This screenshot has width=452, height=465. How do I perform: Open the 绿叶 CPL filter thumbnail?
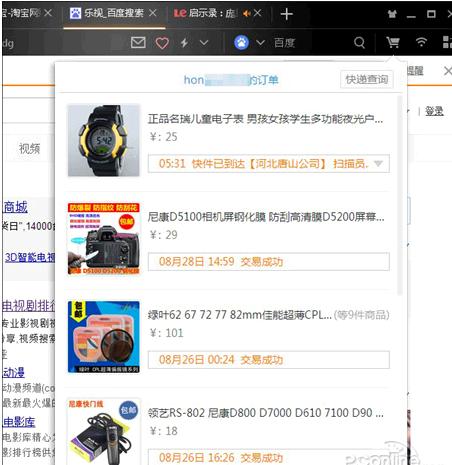click(x=104, y=337)
